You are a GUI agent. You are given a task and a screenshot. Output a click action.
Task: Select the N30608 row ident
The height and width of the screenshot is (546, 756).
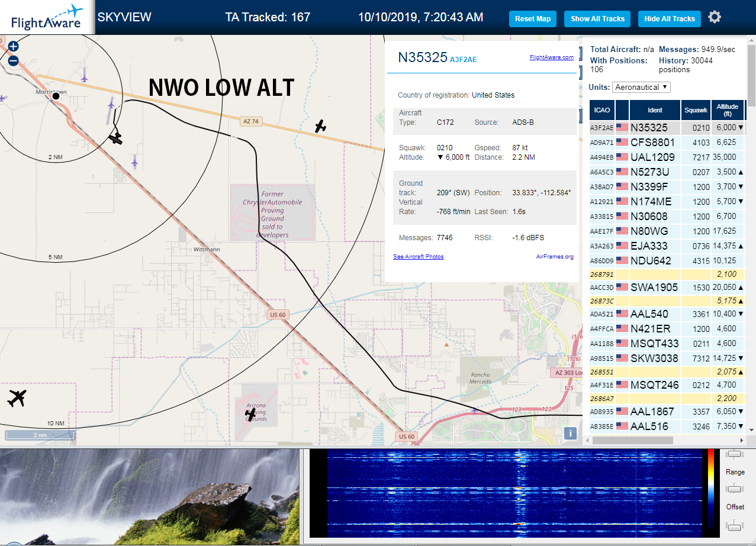tap(649, 217)
